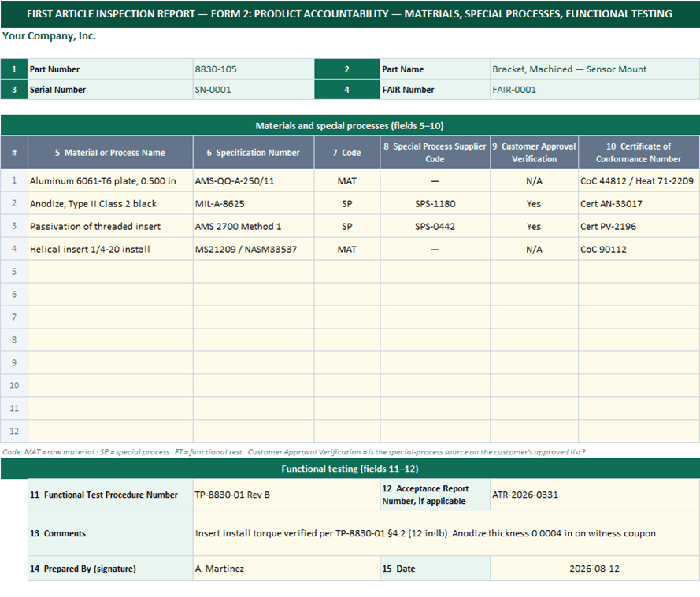Select supplier code cell 'SPS-1180'
The image size is (700, 597).
[435, 204]
